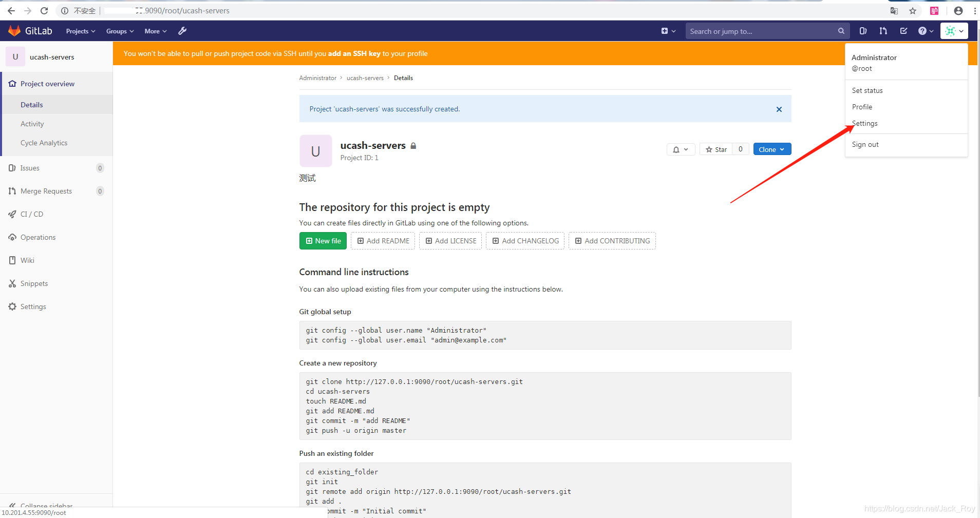Open the Help question mark menu
980x518 pixels.
tap(926, 31)
